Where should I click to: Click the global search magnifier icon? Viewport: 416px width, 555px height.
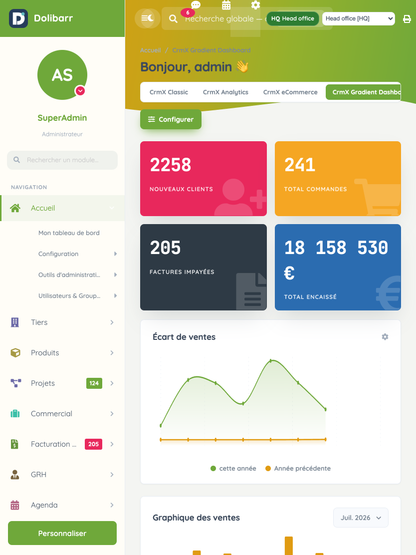tap(173, 19)
